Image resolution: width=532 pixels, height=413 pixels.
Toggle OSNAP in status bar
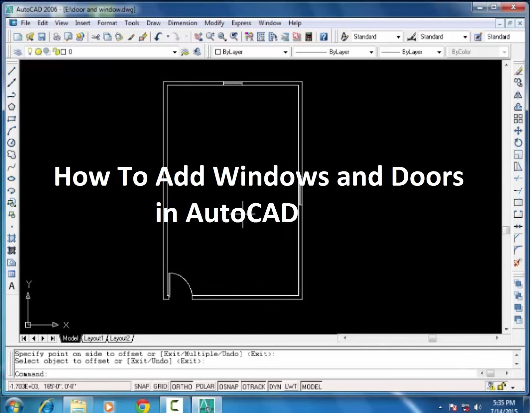pos(228,386)
